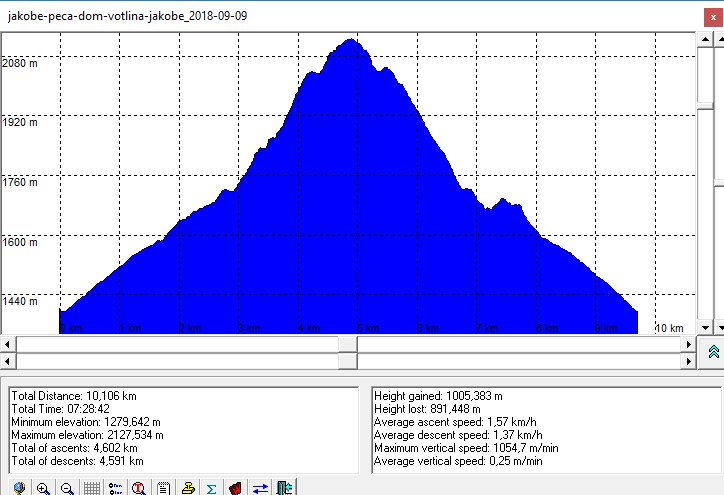
Task: Click the last toolbar icon with green bars
Action: [x=284, y=488]
